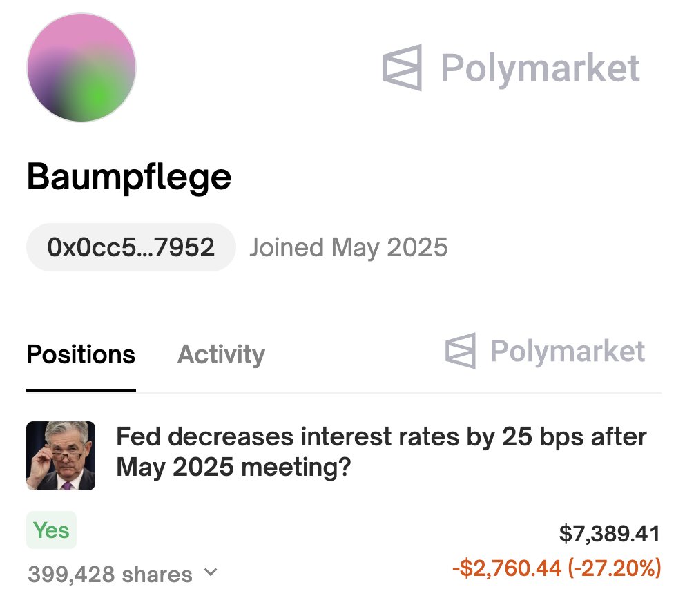Select the green 'Yes' outcome badge
This screenshot has width=685, height=616.
(51, 530)
